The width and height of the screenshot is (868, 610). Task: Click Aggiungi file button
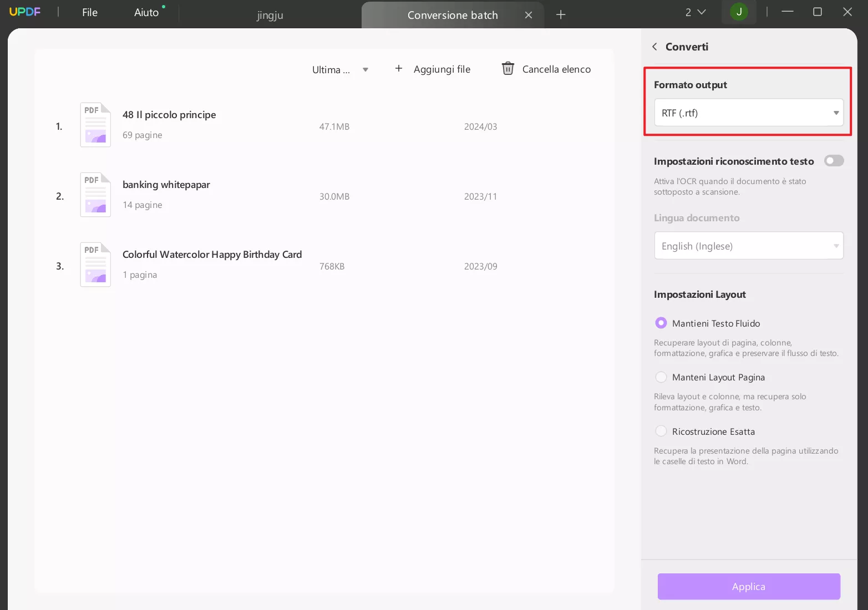(433, 69)
